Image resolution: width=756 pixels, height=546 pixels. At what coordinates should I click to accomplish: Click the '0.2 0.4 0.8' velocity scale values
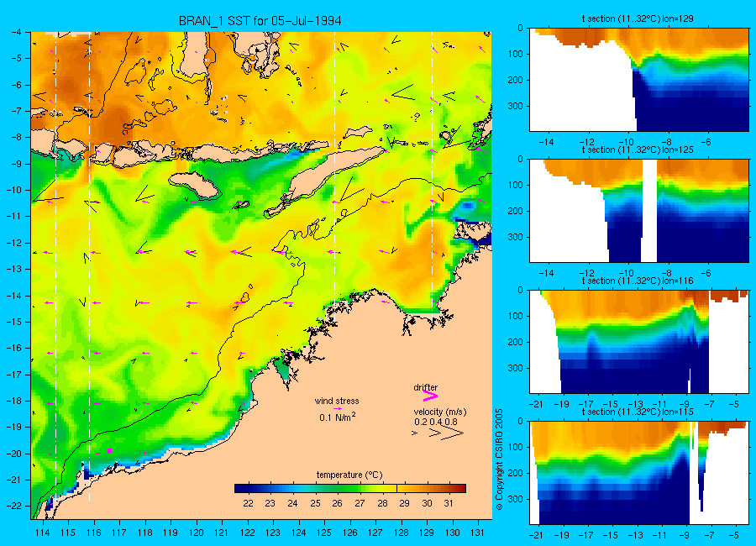(x=436, y=422)
